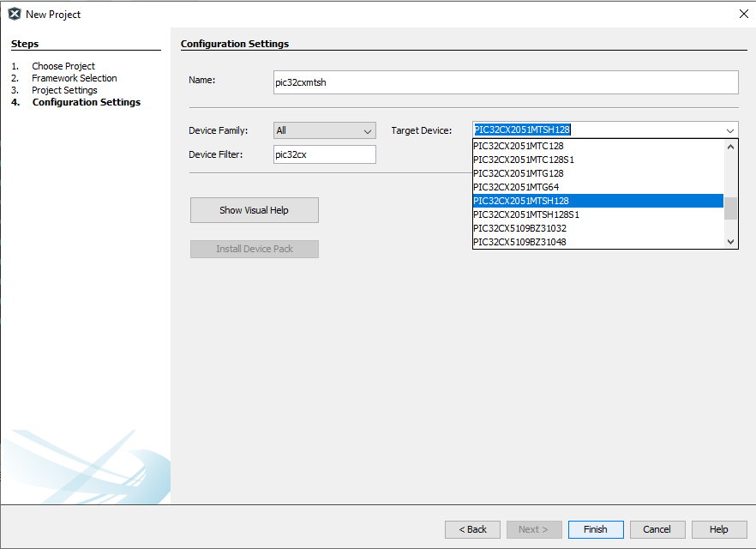Go back with the Back button

[472, 530]
